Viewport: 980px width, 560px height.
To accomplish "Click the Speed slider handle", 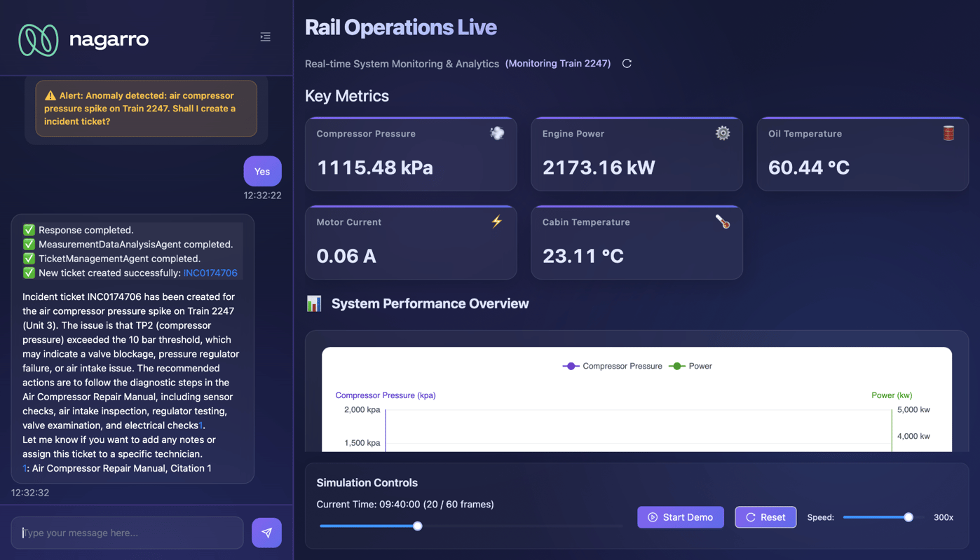I will point(908,517).
